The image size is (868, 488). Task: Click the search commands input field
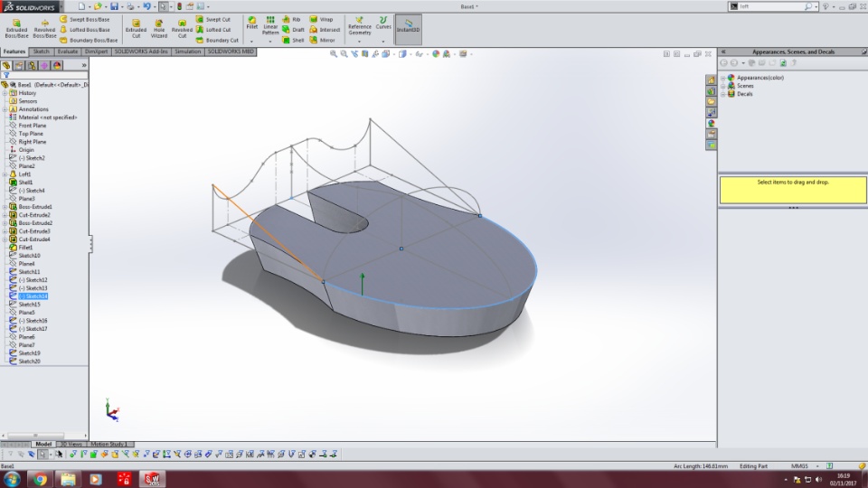tap(770, 6)
